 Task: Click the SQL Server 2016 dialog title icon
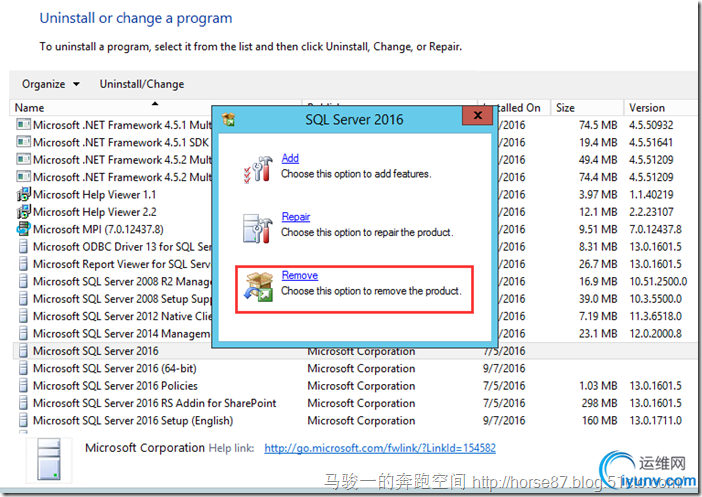click(228, 120)
